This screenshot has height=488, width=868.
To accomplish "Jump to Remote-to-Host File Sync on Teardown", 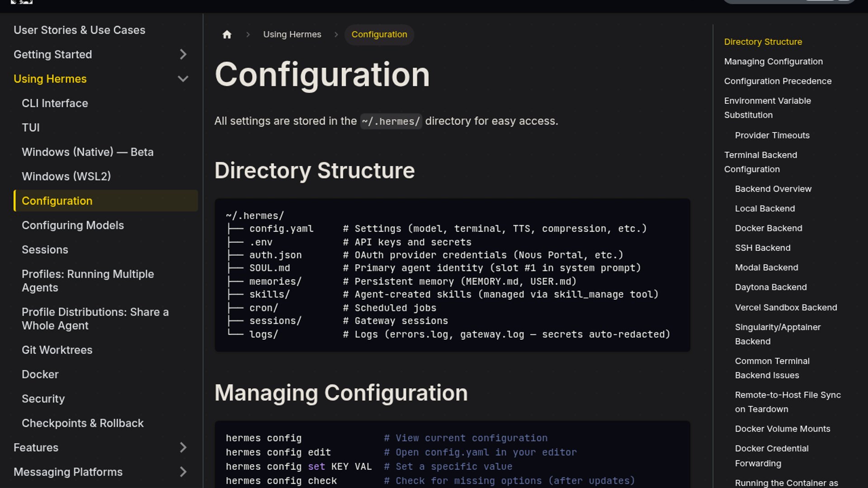I will [788, 402].
